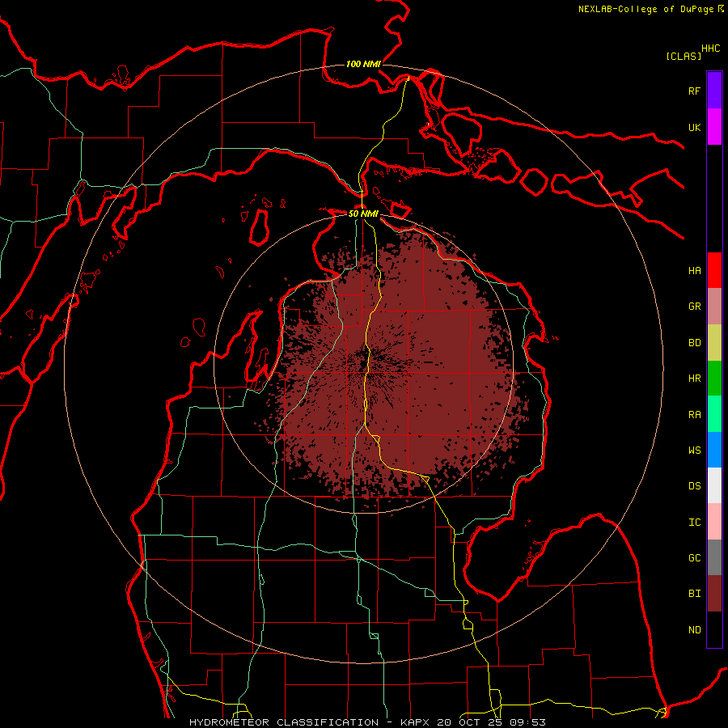Viewport: 728px width, 728px height.
Task: Click the DS white legend swatch
Action: coord(714,485)
